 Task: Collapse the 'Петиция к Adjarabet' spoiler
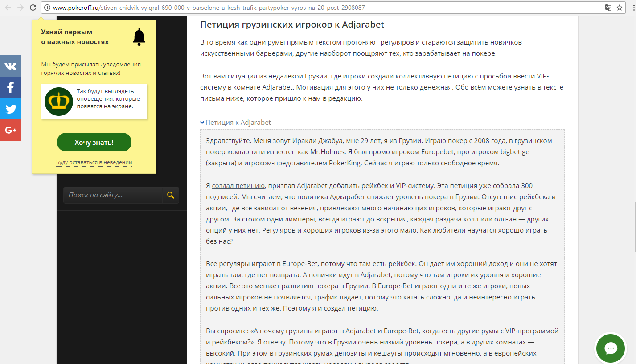[x=235, y=122]
